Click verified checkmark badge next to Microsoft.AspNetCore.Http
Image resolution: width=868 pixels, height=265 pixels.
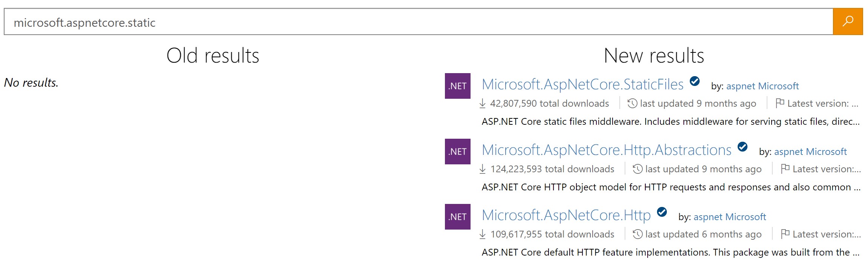click(662, 212)
